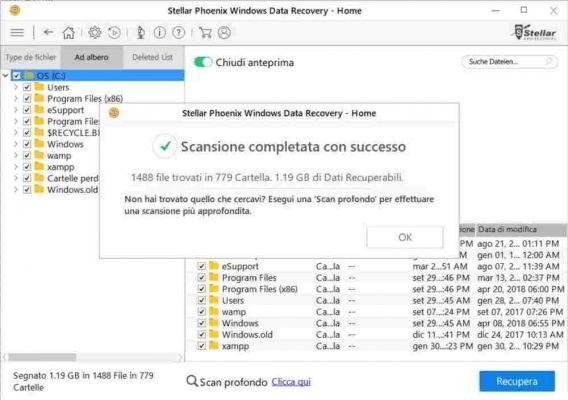Click the resume recovery clock icon
This screenshot has width=568, height=400.
click(x=114, y=33)
